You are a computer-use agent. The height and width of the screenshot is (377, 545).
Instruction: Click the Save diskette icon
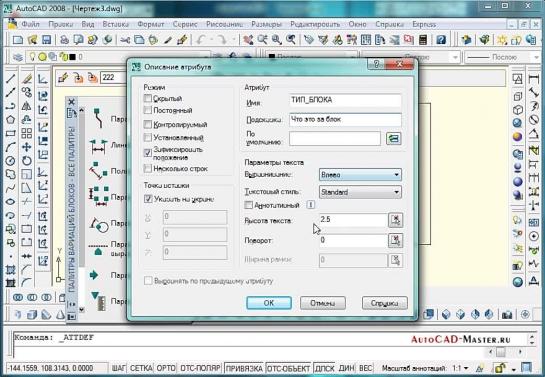pyautogui.click(x=46, y=40)
